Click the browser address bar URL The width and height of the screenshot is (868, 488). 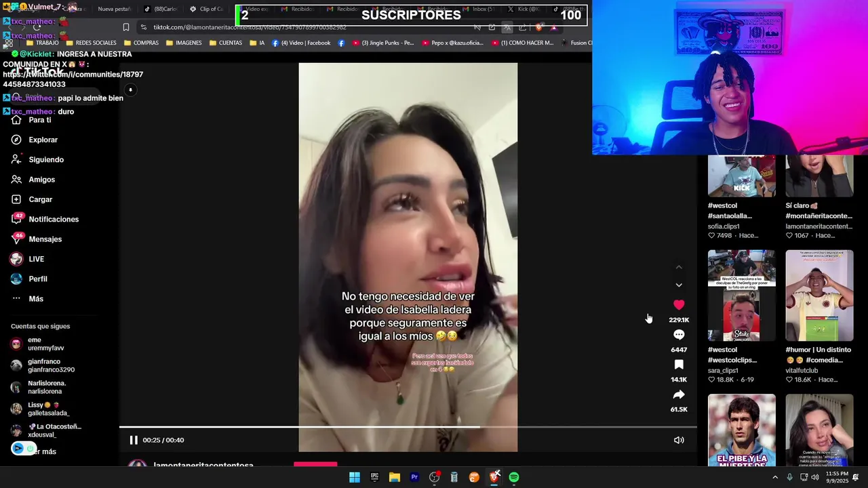(x=250, y=27)
